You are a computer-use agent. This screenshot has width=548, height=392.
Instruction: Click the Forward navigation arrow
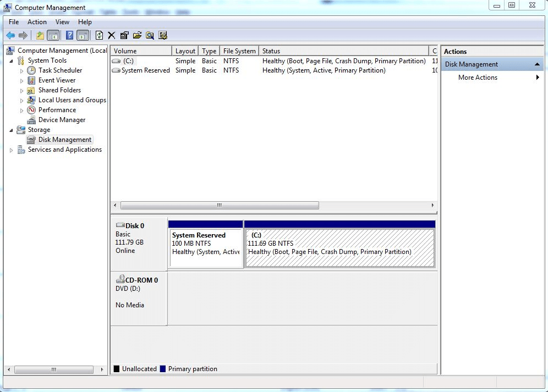point(23,35)
